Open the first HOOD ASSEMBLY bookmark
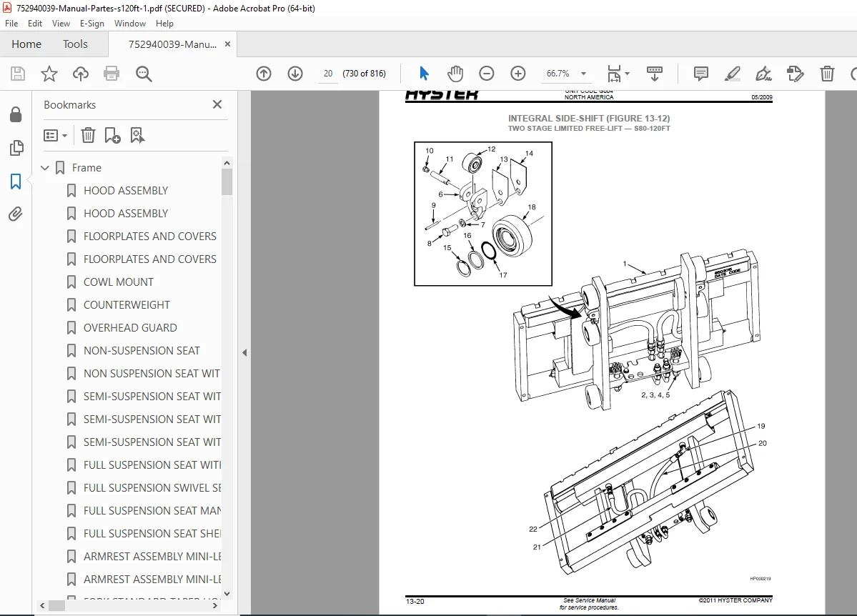 point(126,191)
